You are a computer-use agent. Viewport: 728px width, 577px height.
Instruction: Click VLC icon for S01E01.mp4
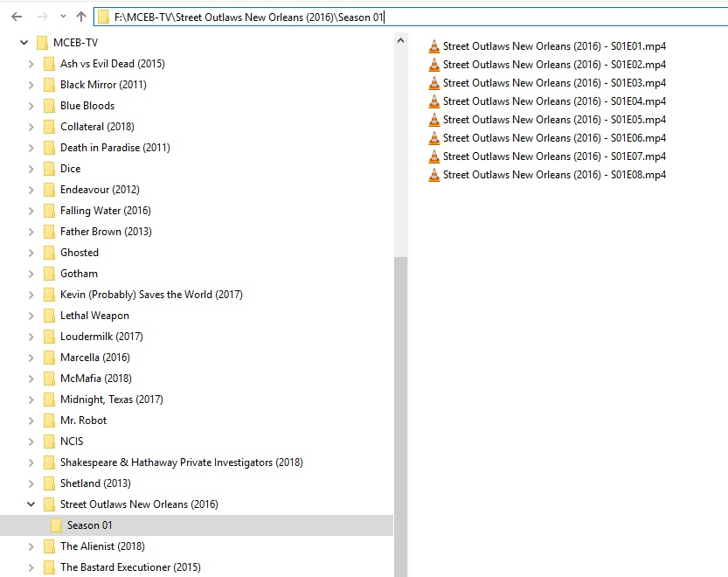click(x=433, y=46)
